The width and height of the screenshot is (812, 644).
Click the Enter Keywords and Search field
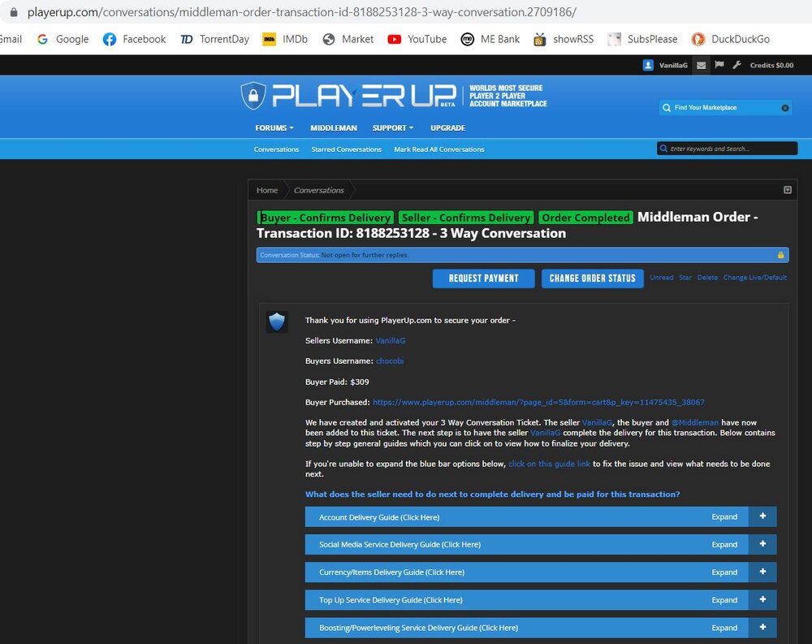[x=727, y=149]
